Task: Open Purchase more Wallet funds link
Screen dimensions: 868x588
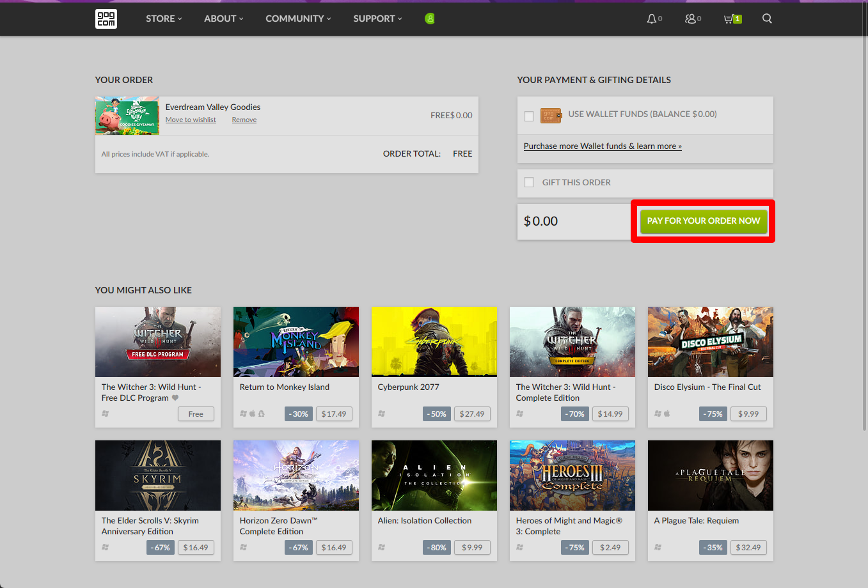Action: 603,146
